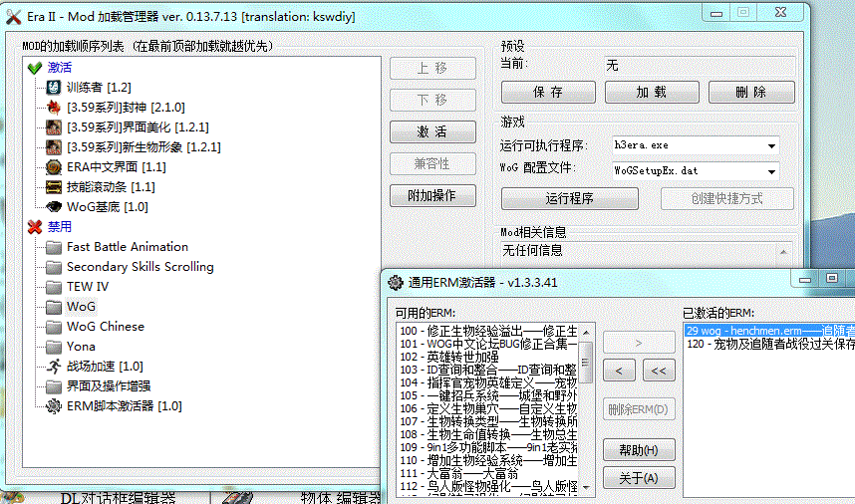Click the 保存 preset button
The image size is (855, 504).
click(548, 92)
